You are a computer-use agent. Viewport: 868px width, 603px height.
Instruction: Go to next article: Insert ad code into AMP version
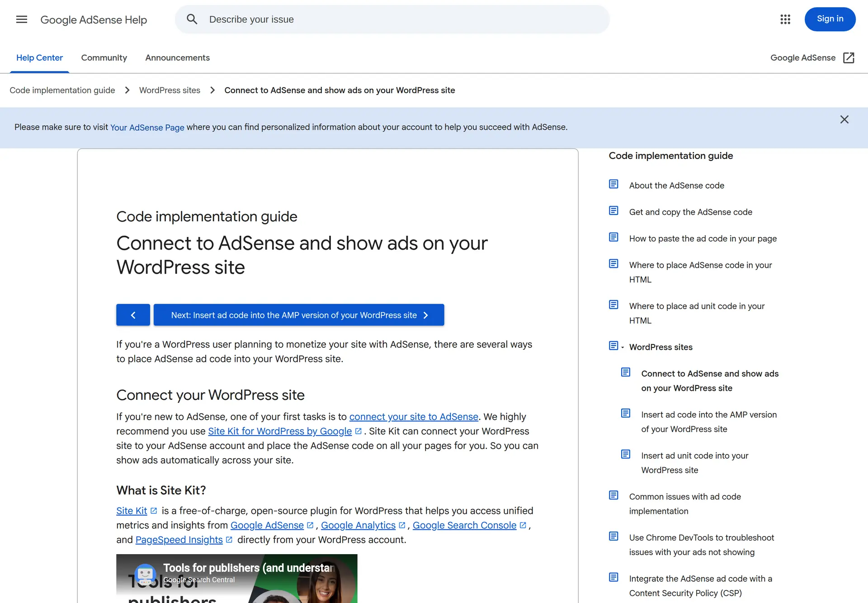click(x=299, y=315)
